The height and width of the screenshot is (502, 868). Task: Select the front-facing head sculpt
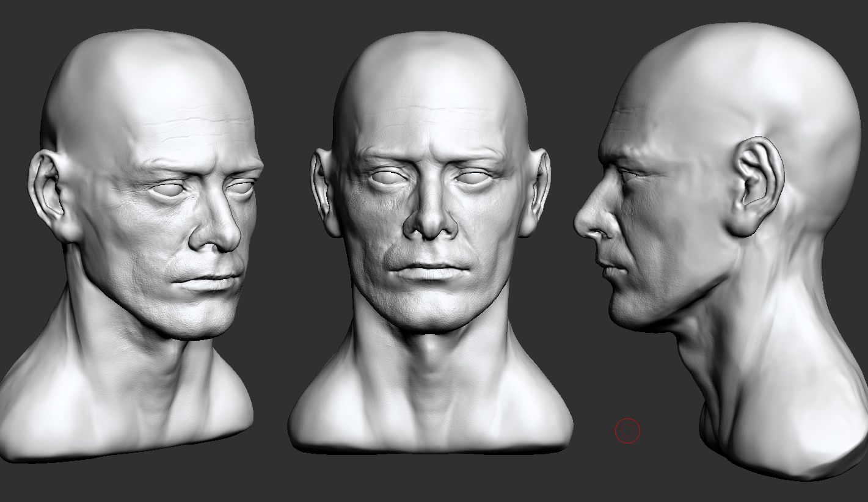point(430,242)
